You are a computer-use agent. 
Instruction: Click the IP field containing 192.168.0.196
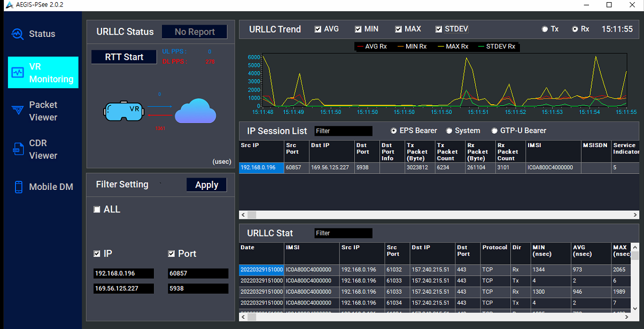pos(123,273)
